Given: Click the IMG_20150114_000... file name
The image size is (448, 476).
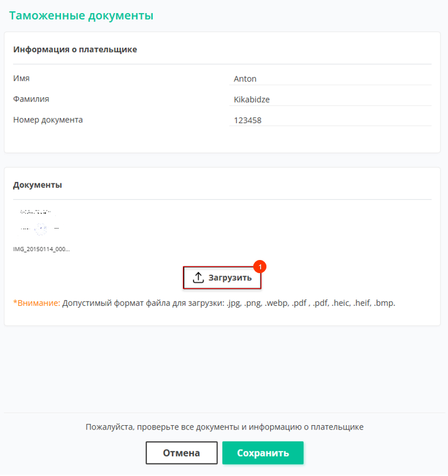Looking at the screenshot, I should (x=41, y=249).
